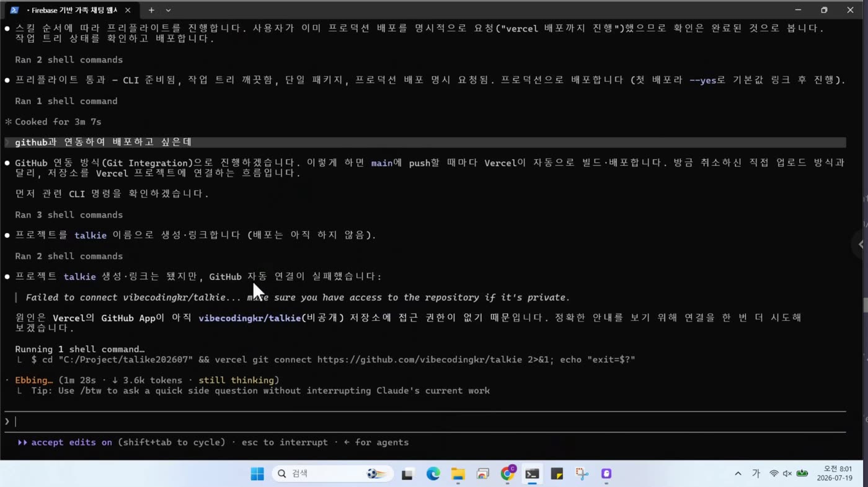Click the 'Failed to connect vibecodingkr/talkie' error line
Image resolution: width=868 pixels, height=487 pixels.
coord(298,297)
